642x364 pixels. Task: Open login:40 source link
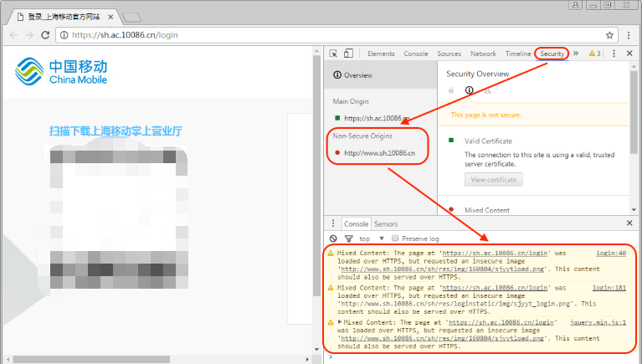[x=611, y=253]
